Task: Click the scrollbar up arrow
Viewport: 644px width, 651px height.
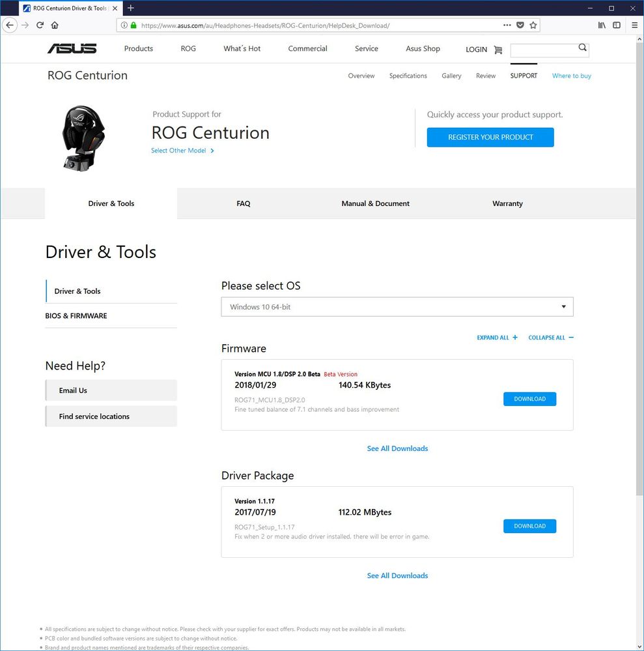Action: point(639,38)
